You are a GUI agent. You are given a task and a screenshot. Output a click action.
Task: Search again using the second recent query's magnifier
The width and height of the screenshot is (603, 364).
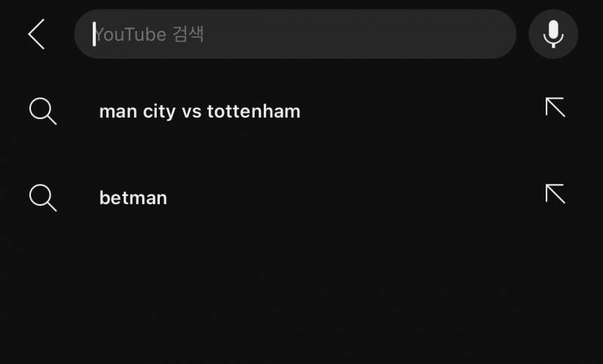tap(43, 198)
